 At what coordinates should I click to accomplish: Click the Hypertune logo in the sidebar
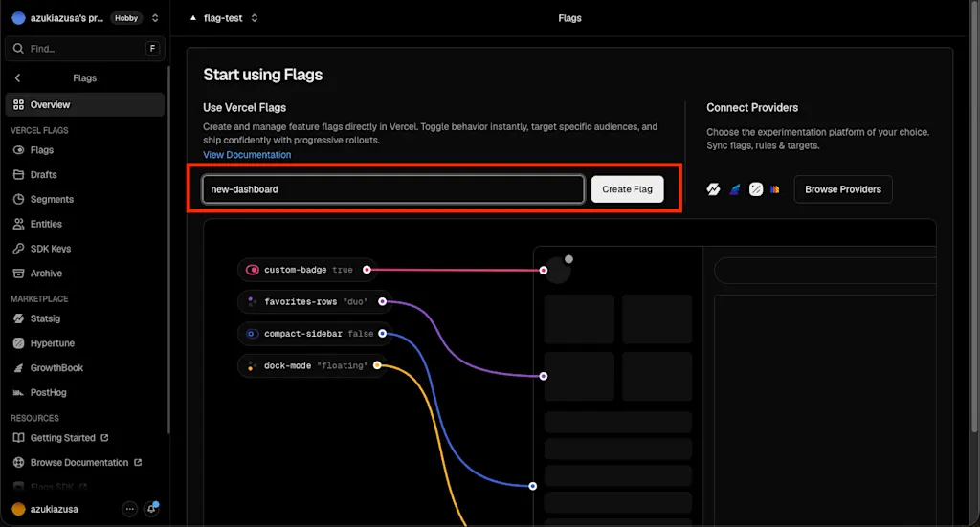tap(19, 343)
